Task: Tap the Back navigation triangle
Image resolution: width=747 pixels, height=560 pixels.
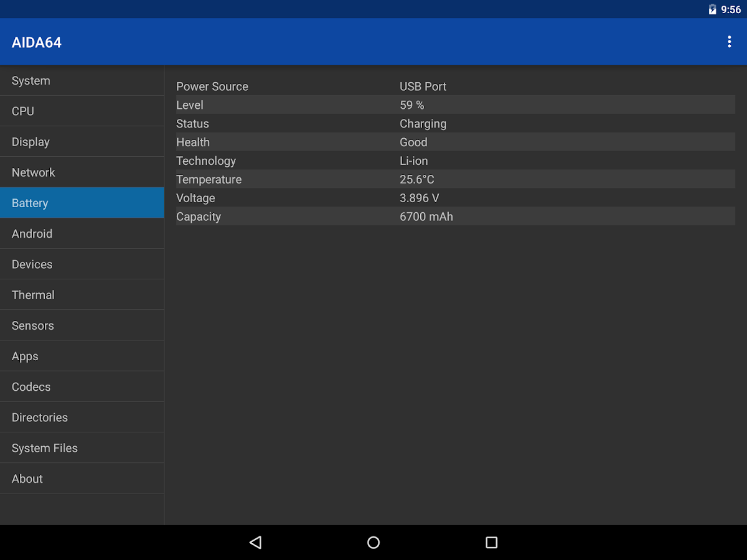Action: tap(255, 542)
